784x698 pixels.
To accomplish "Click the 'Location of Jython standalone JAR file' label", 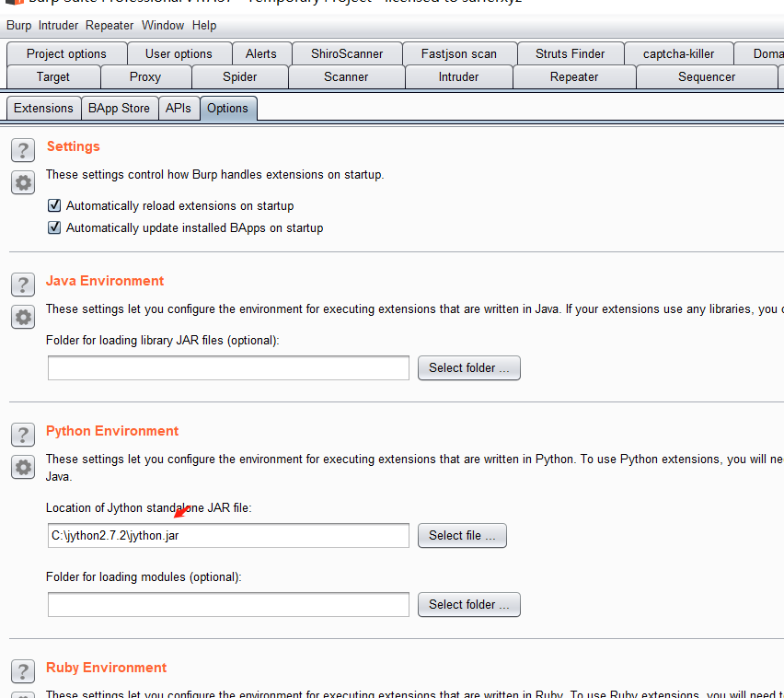I will (x=148, y=508).
